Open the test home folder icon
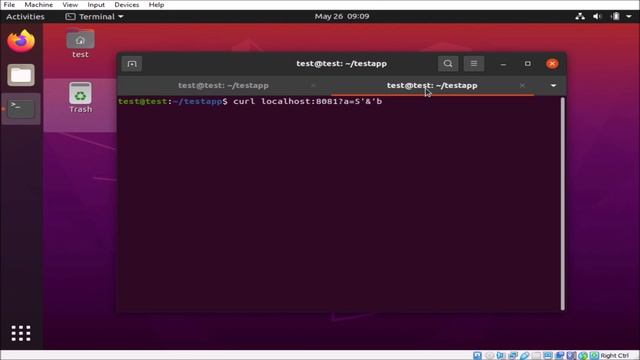 click(x=80, y=44)
